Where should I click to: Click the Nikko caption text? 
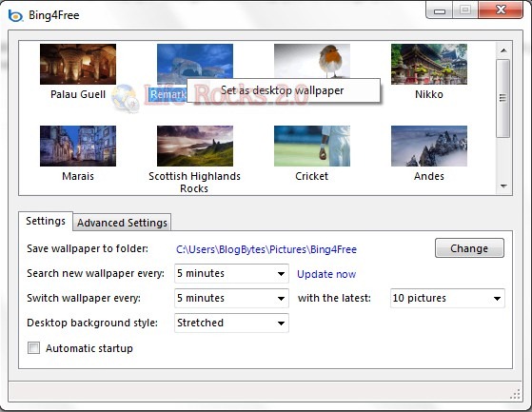point(429,94)
